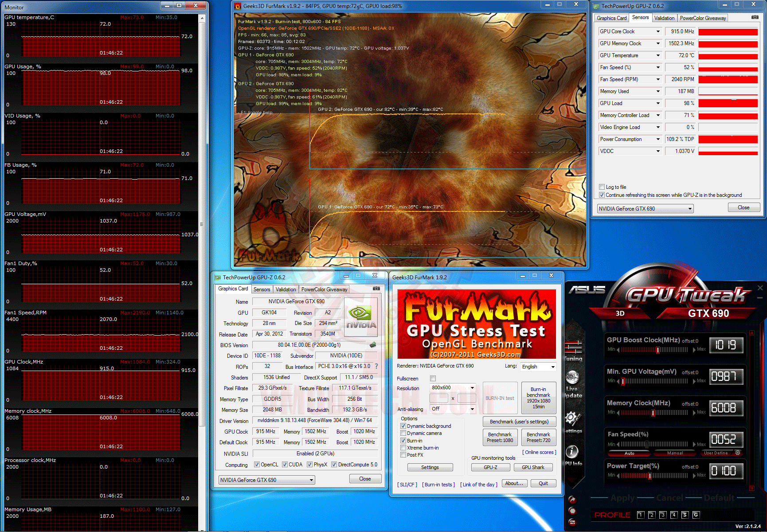Image resolution: width=767 pixels, height=532 pixels.
Task: Open the monitor graph icon in GPU Tweak
Action: [572, 522]
